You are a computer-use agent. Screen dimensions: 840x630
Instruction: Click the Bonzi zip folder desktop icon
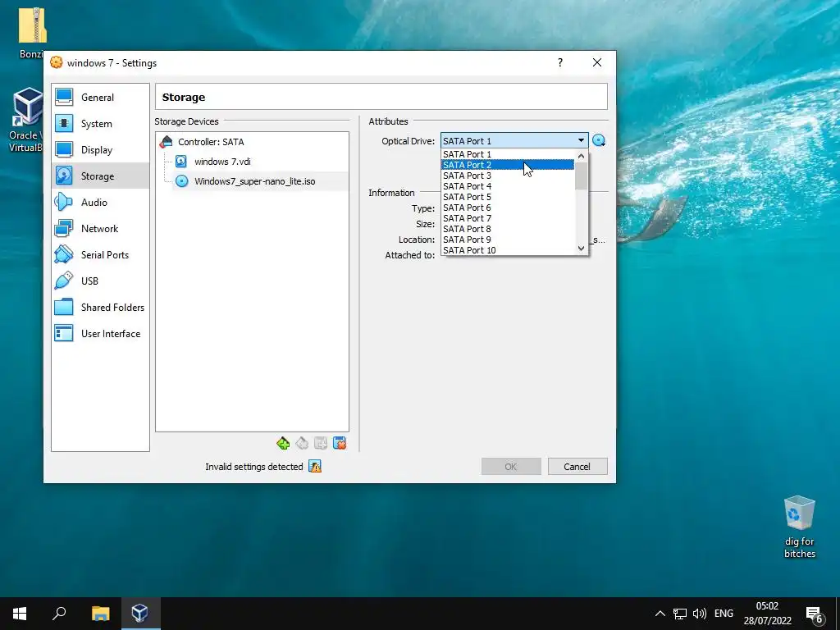tap(32, 33)
